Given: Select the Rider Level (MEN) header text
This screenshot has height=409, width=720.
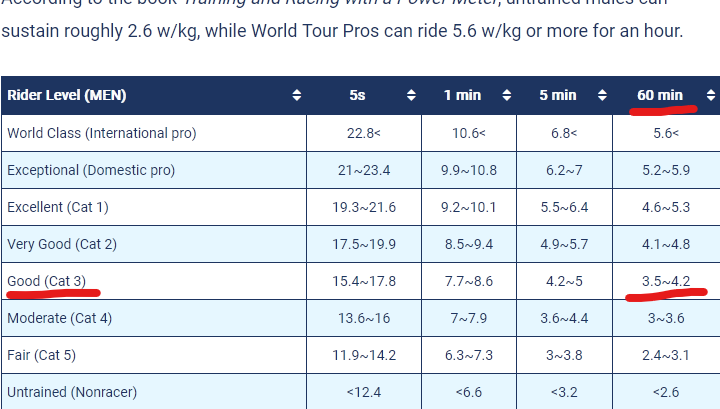Looking at the screenshot, I should coord(67,95).
